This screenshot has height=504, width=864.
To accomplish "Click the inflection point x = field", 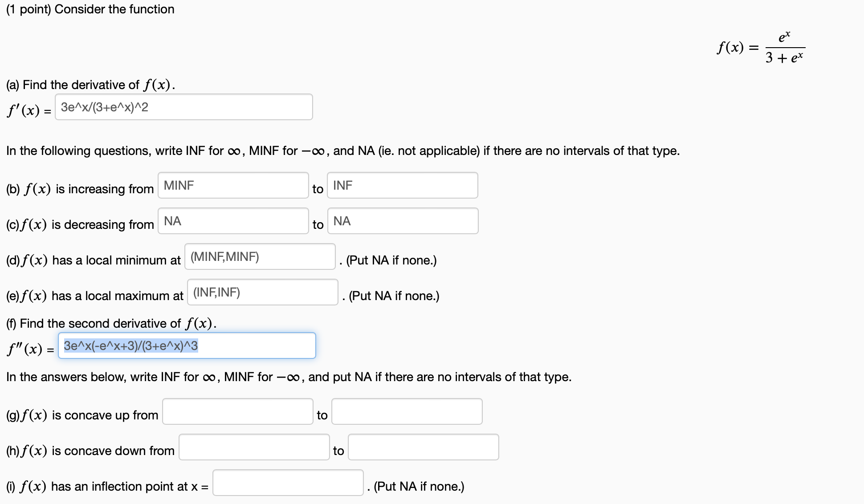I will 288,483.
